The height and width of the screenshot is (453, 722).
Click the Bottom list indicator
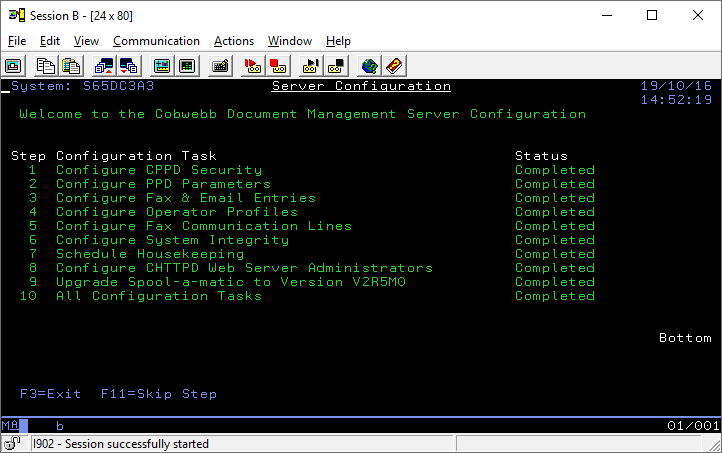685,338
